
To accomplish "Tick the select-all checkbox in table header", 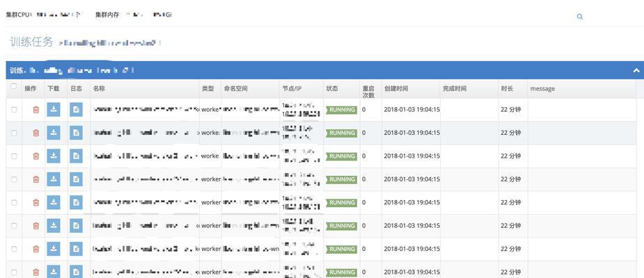I will click(x=14, y=86).
